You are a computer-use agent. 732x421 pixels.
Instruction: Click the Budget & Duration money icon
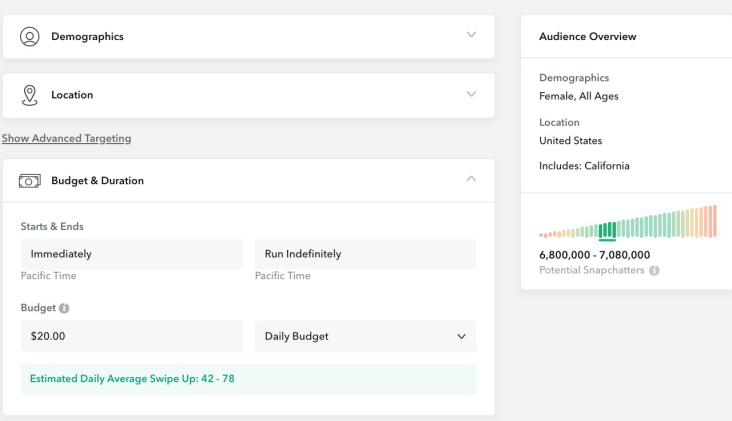point(29,181)
